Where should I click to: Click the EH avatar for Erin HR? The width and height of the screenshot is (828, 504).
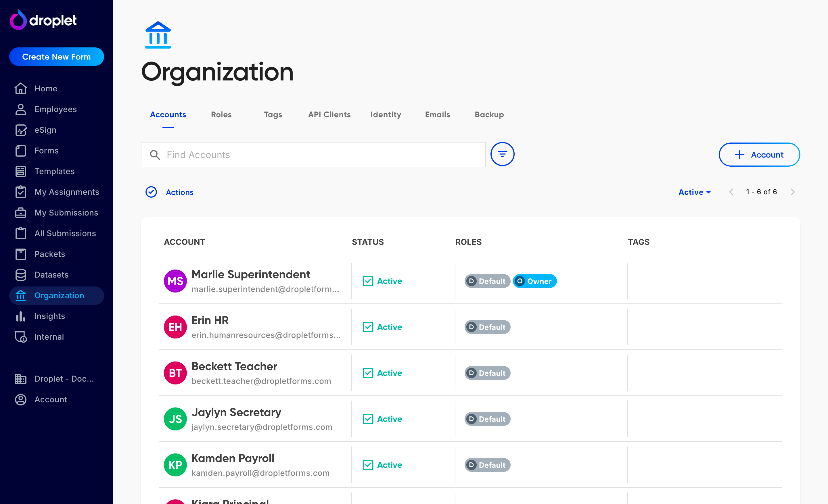(x=175, y=327)
